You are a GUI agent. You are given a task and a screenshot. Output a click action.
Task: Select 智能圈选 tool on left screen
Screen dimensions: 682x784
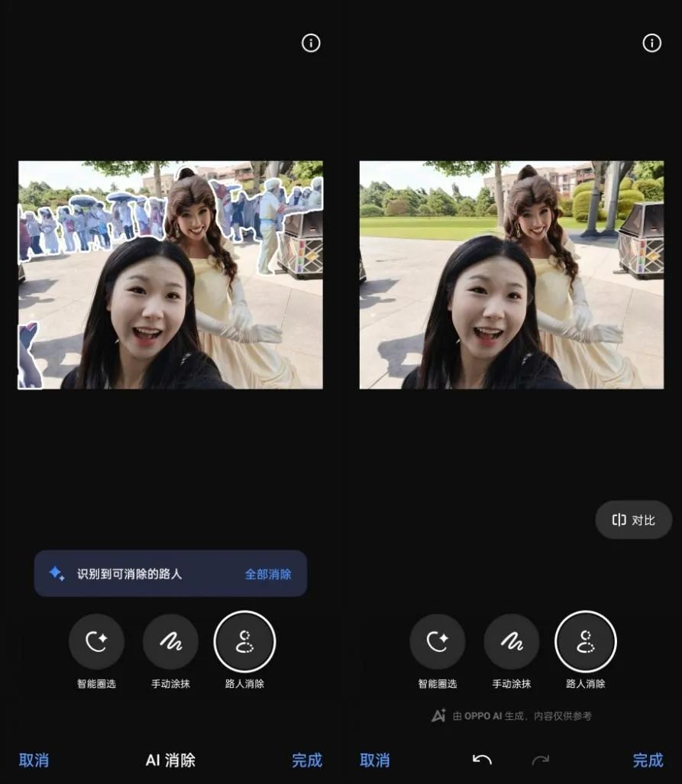96,641
